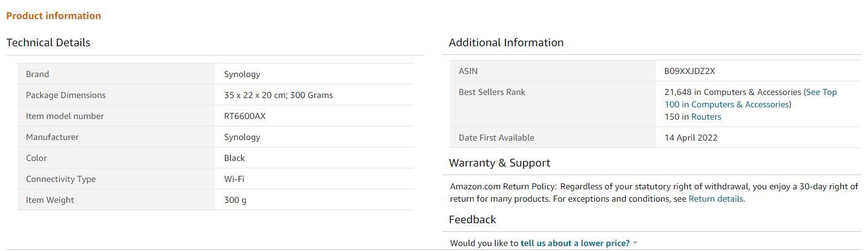Click the Best Sellers Rank label

[x=492, y=92]
